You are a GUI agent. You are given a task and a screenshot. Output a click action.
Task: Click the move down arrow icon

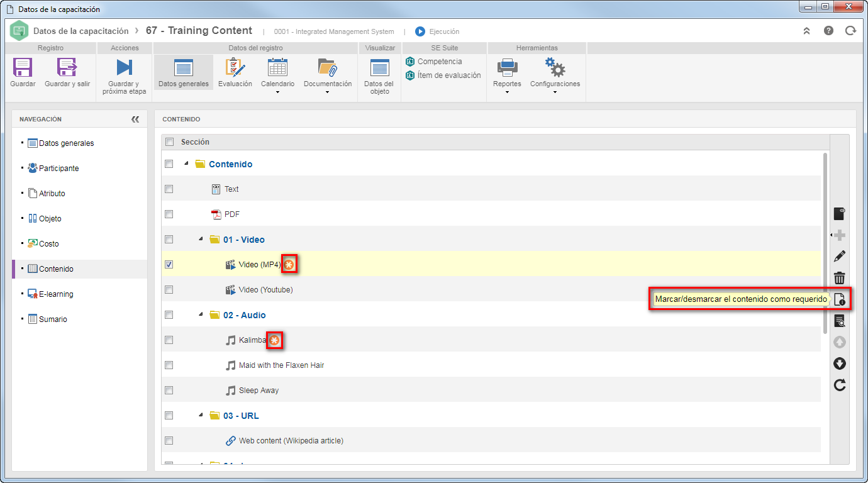click(839, 364)
